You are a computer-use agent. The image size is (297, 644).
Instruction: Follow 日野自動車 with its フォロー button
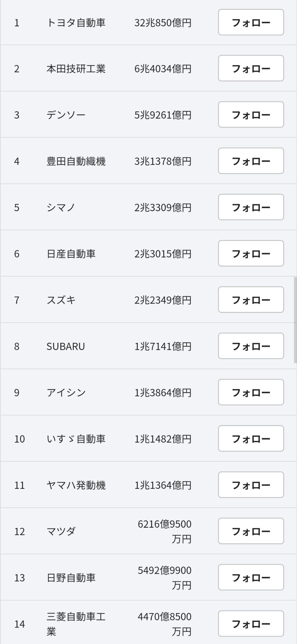[x=251, y=578]
